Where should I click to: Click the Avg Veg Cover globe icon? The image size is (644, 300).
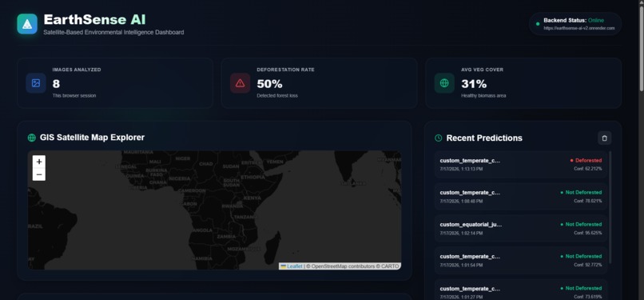point(444,83)
